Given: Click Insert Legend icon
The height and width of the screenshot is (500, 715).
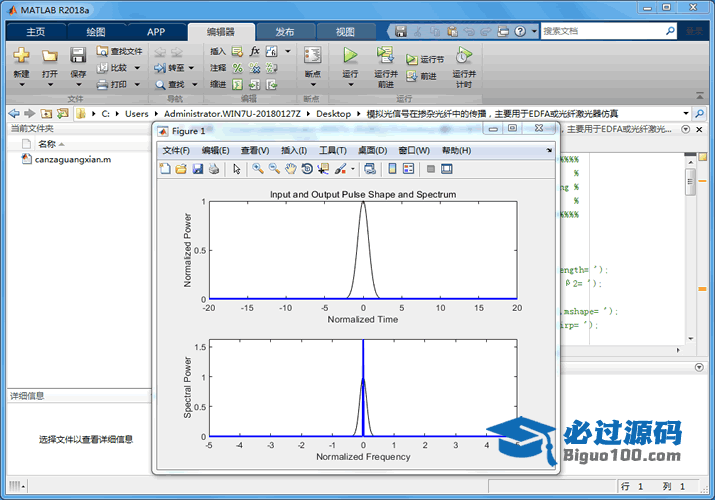Looking at the screenshot, I should coord(409,169).
